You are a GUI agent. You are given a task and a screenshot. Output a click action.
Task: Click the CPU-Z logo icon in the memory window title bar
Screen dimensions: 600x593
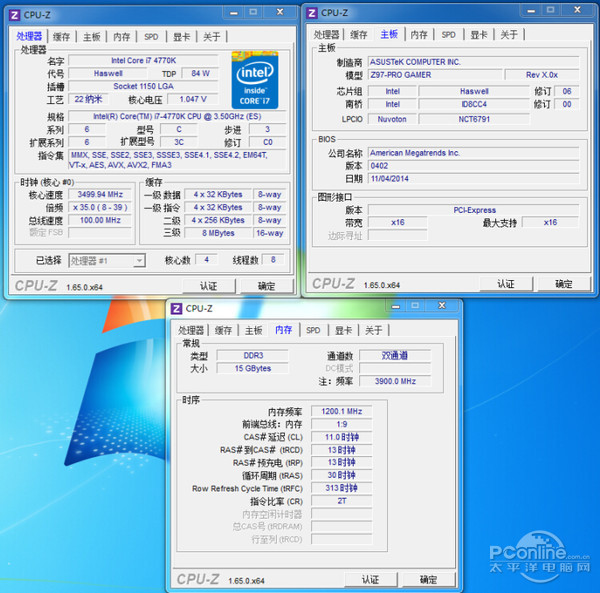click(x=176, y=308)
